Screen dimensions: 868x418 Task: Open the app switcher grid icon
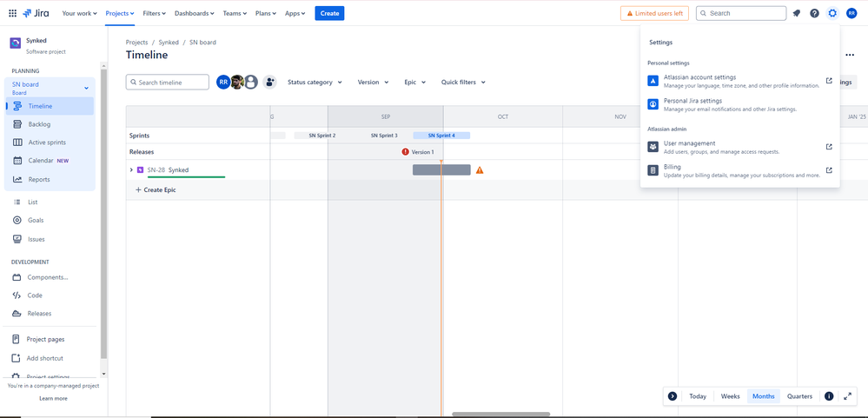pos(13,13)
